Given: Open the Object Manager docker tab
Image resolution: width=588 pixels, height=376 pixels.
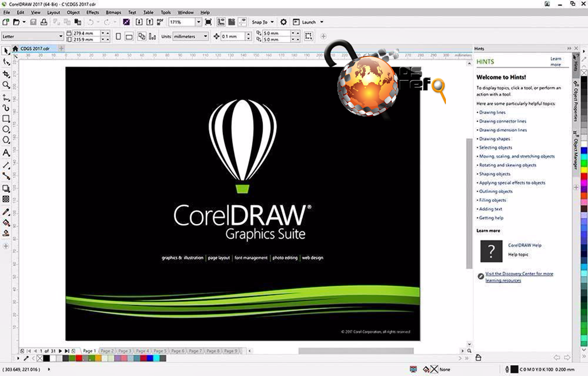Looking at the screenshot, I should point(576,150).
